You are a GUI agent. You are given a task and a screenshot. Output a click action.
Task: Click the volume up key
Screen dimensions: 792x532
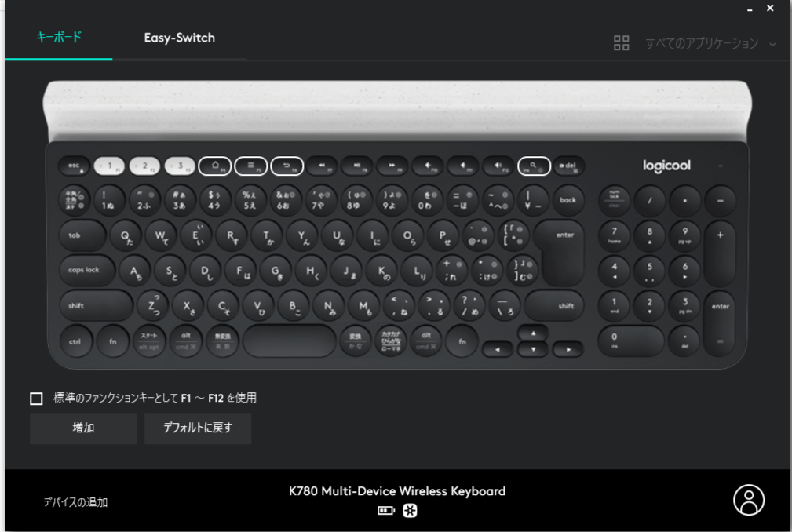click(x=498, y=166)
